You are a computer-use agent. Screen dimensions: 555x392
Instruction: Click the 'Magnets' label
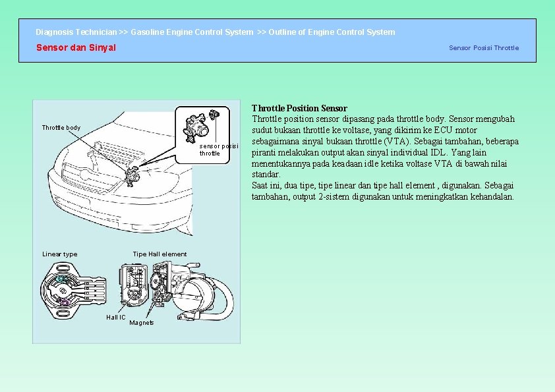point(142,323)
